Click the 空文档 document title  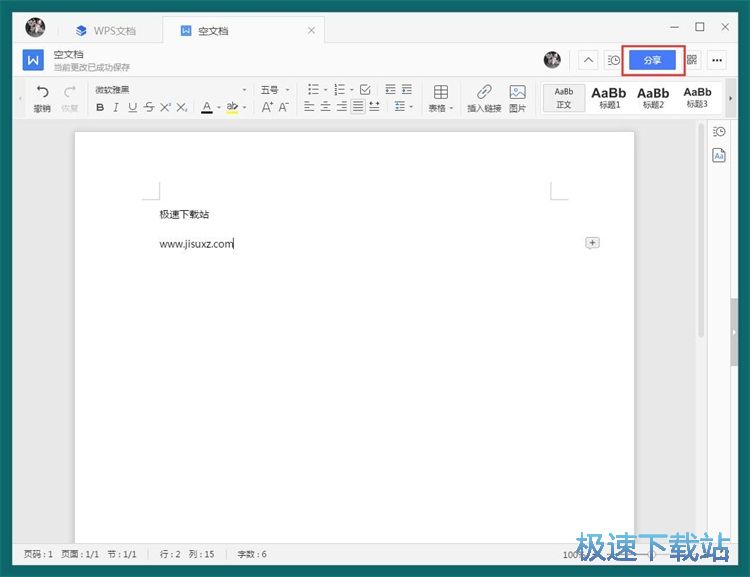pos(68,54)
